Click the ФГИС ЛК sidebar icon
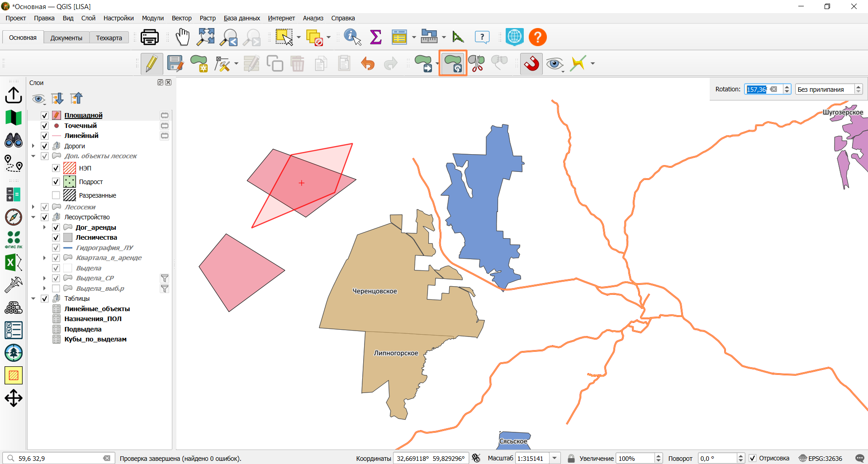Image resolution: width=868 pixels, height=464 pixels. 14,240
